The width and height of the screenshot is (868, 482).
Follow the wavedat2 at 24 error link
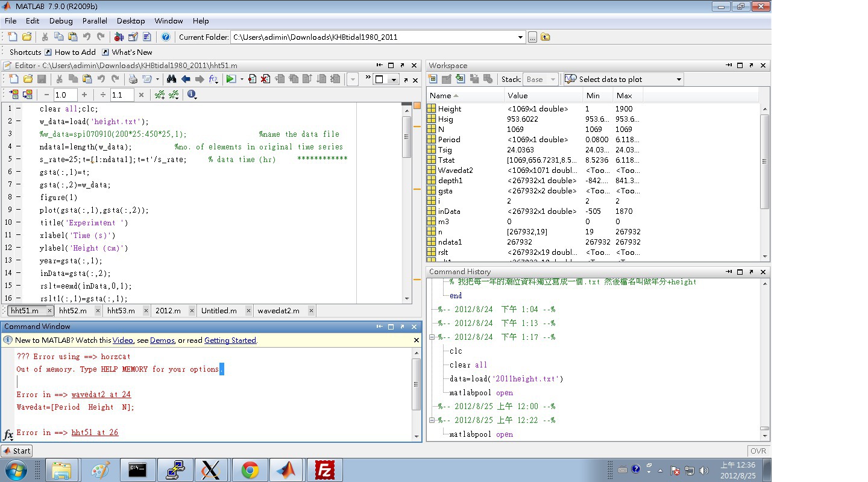click(x=101, y=395)
